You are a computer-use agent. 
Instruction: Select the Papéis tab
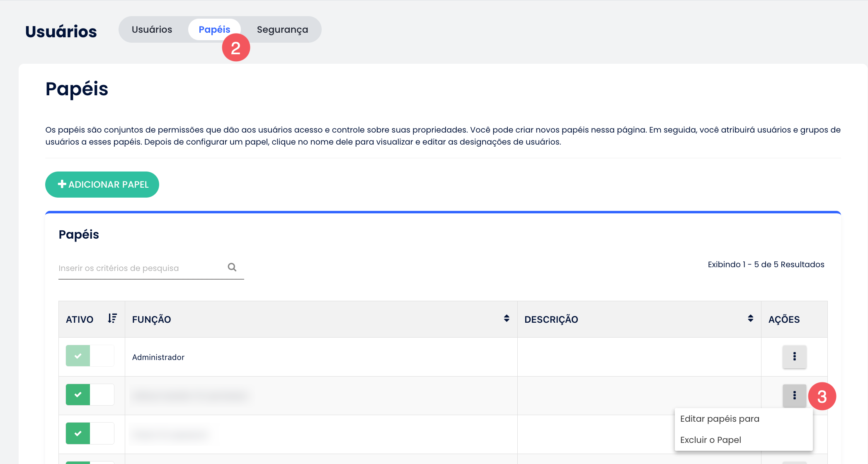pos(214,29)
